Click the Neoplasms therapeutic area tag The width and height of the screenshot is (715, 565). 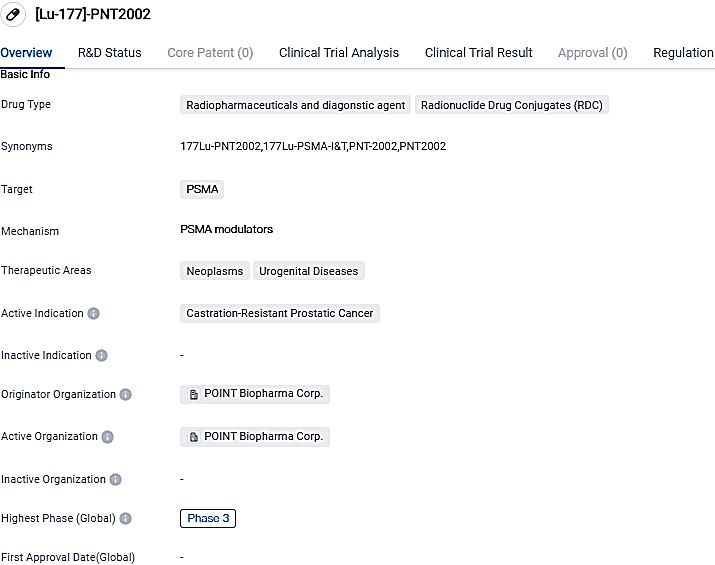[x=214, y=271]
